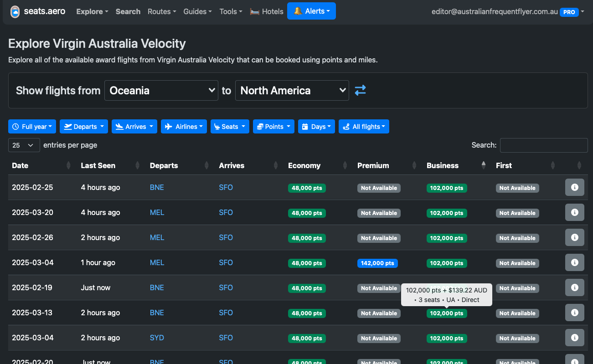The height and width of the screenshot is (364, 593).
Task: Sort table by the Arrives column
Action: [x=250, y=165]
